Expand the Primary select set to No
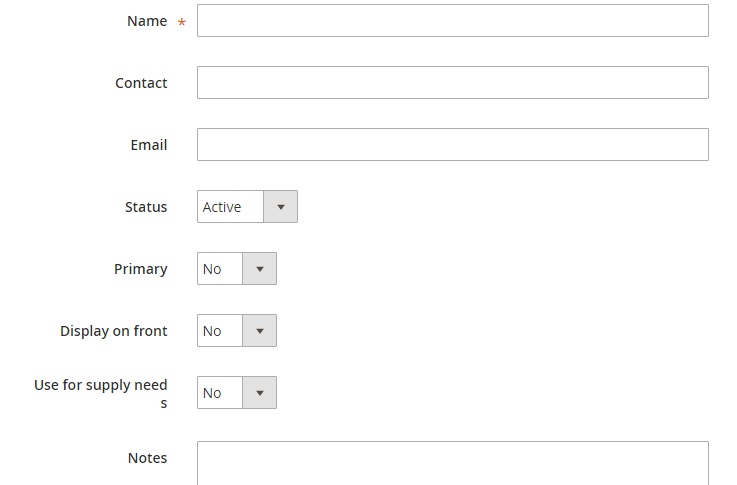Viewport: 737px width, 485px height. click(220, 269)
